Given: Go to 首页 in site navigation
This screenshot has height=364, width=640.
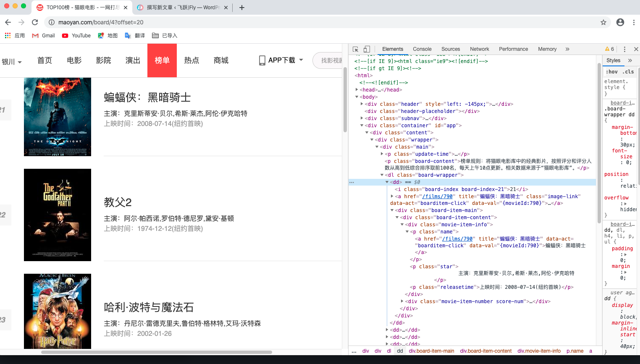Looking at the screenshot, I should [45, 60].
